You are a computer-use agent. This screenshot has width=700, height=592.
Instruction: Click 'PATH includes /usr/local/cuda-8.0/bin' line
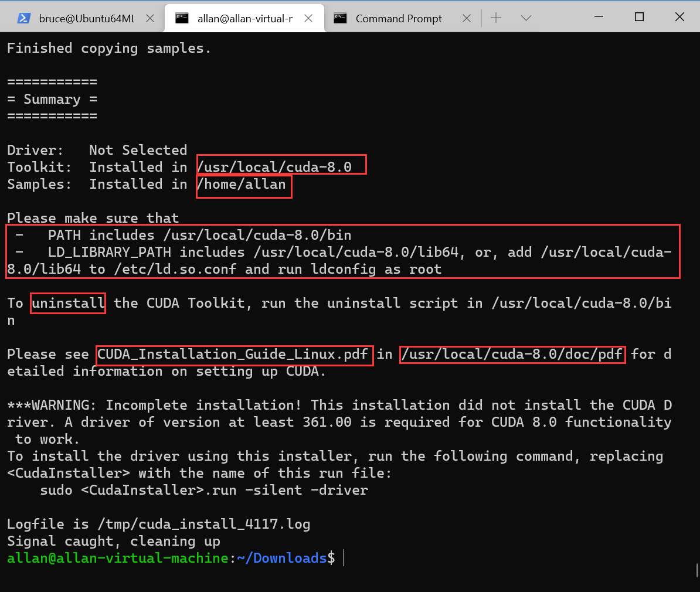(x=199, y=235)
